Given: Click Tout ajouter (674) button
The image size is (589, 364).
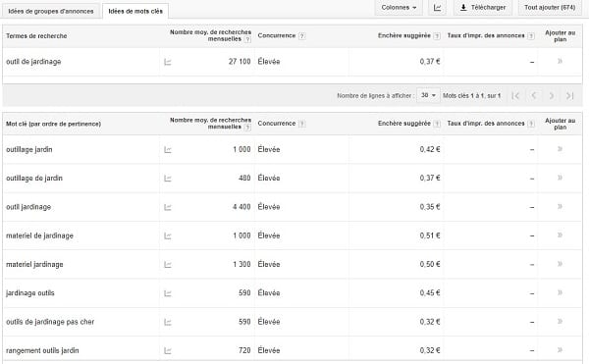Looking at the screenshot, I should 550,8.
